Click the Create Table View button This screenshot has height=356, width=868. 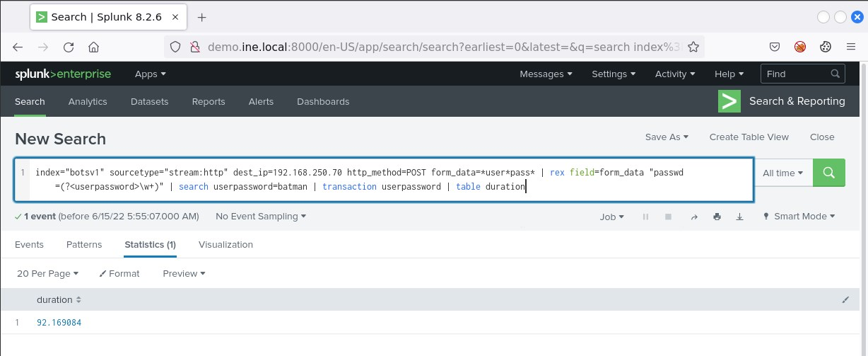(749, 137)
